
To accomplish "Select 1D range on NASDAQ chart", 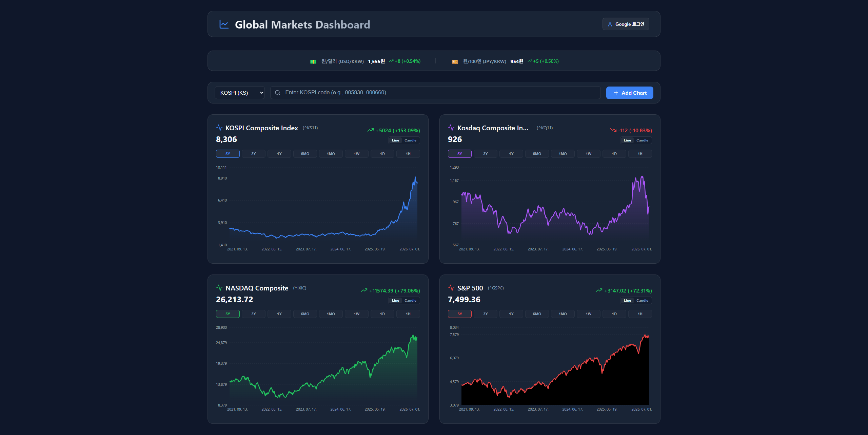I will pyautogui.click(x=382, y=314).
